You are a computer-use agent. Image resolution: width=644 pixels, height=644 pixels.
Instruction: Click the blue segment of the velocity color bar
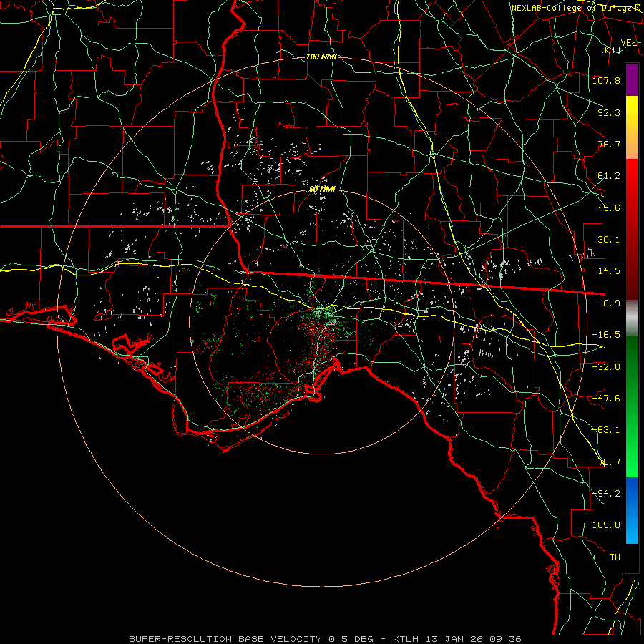(x=632, y=509)
